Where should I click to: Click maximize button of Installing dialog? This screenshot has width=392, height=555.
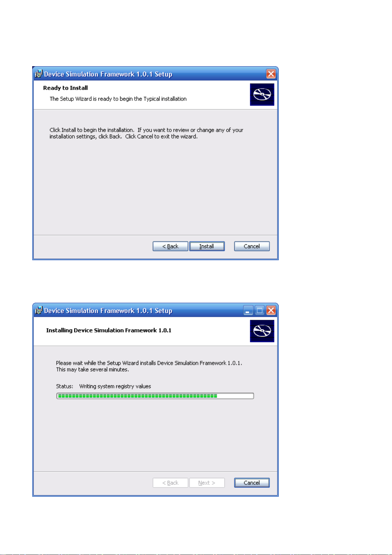(x=260, y=310)
